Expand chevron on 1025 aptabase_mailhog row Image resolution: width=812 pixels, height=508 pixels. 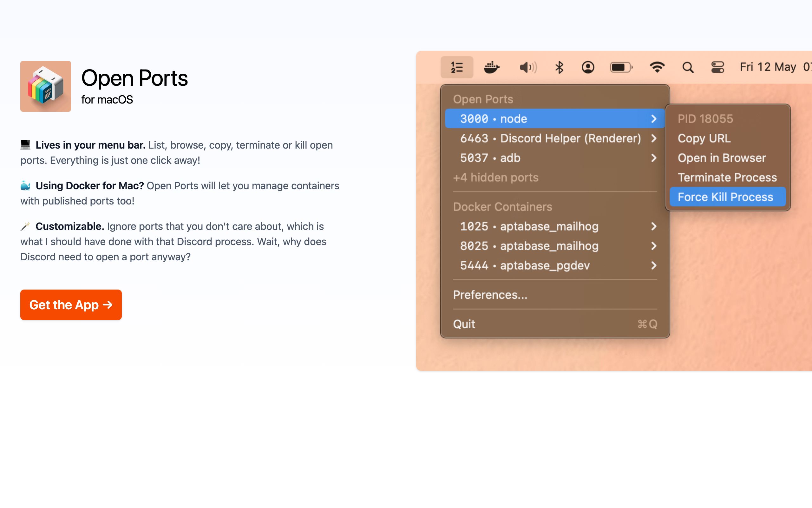click(x=654, y=226)
